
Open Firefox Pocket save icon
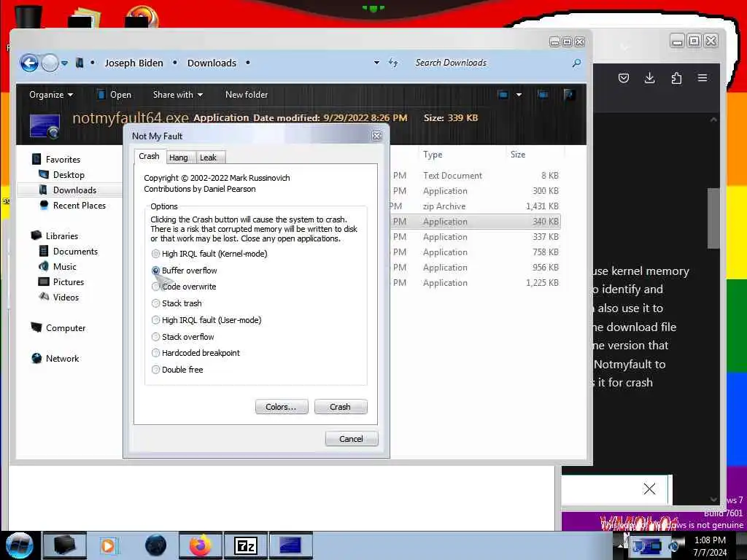click(x=623, y=78)
